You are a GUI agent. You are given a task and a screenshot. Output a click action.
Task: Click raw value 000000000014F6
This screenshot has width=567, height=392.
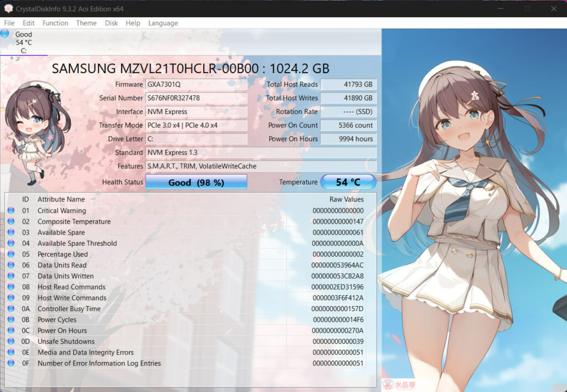[x=338, y=319]
